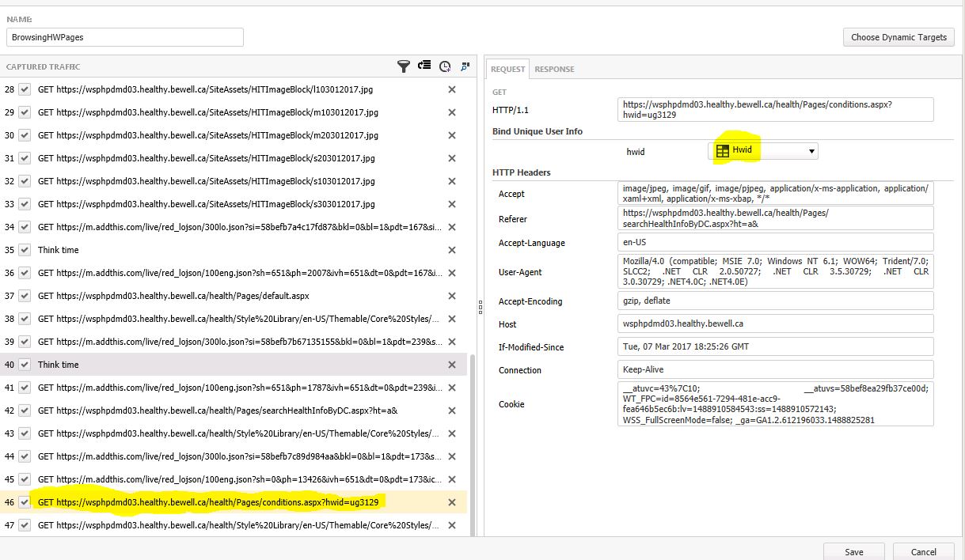Uncheck the checkbox for request 46
Image resolution: width=965 pixels, height=560 pixels.
pyautogui.click(x=25, y=502)
